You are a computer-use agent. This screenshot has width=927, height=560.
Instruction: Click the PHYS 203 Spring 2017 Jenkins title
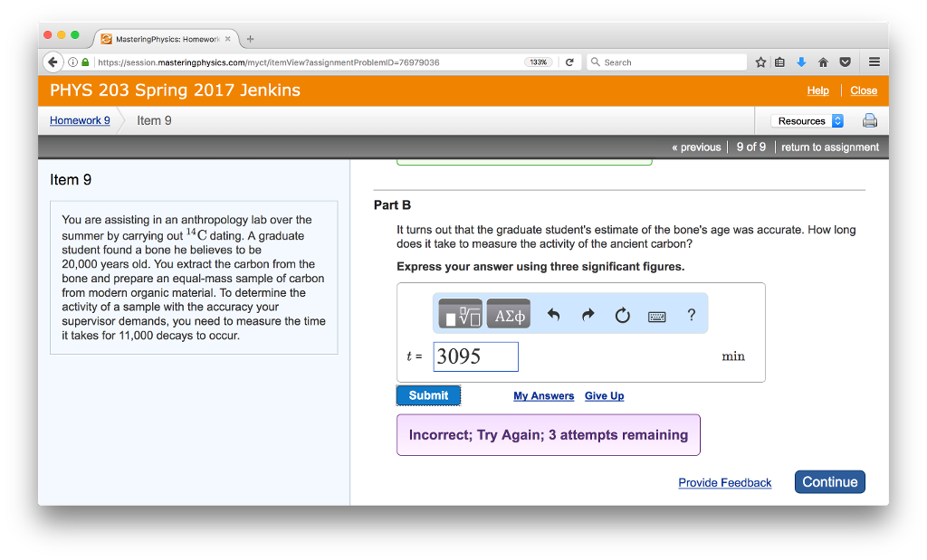pyautogui.click(x=175, y=90)
